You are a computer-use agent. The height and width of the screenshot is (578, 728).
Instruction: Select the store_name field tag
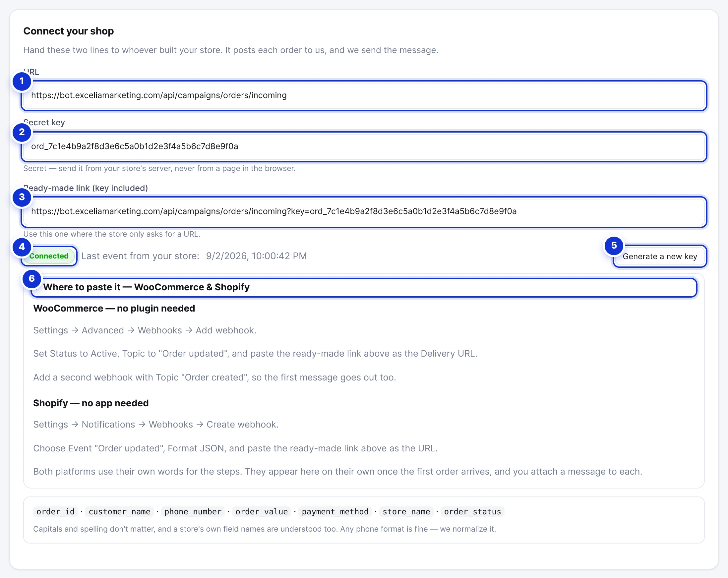coord(406,512)
